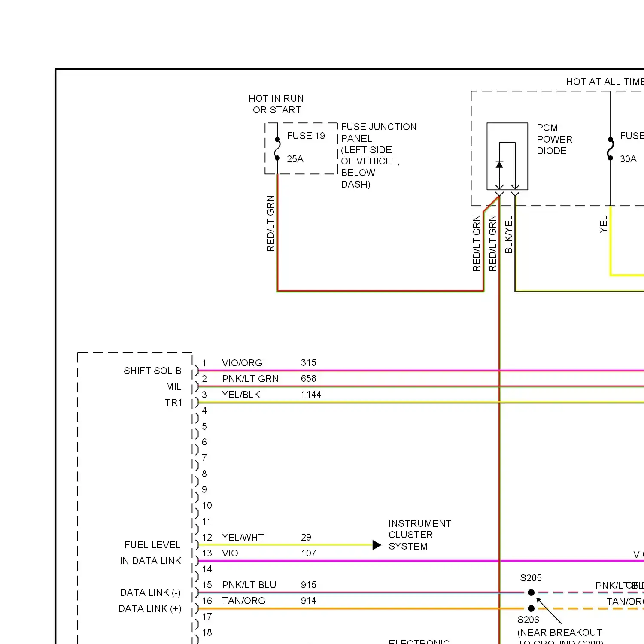This screenshot has height=644, width=644.
Task: Click the S205 splice dot
Action: 531,592
